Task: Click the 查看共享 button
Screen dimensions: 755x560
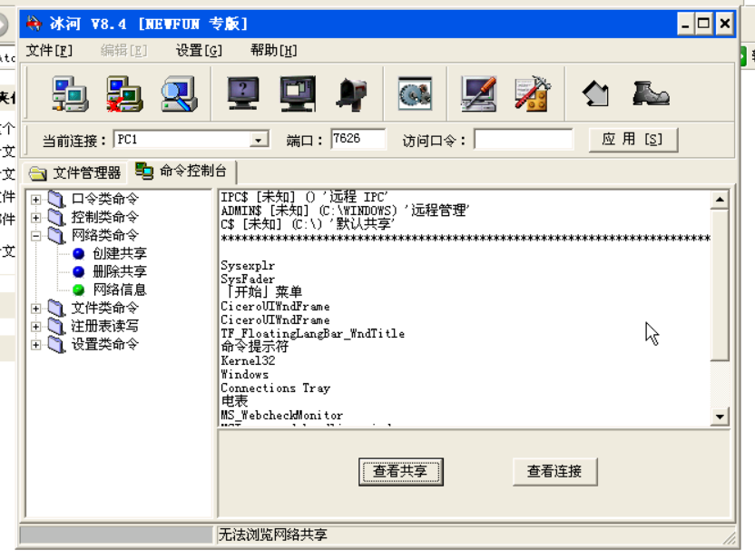Action: (x=400, y=471)
